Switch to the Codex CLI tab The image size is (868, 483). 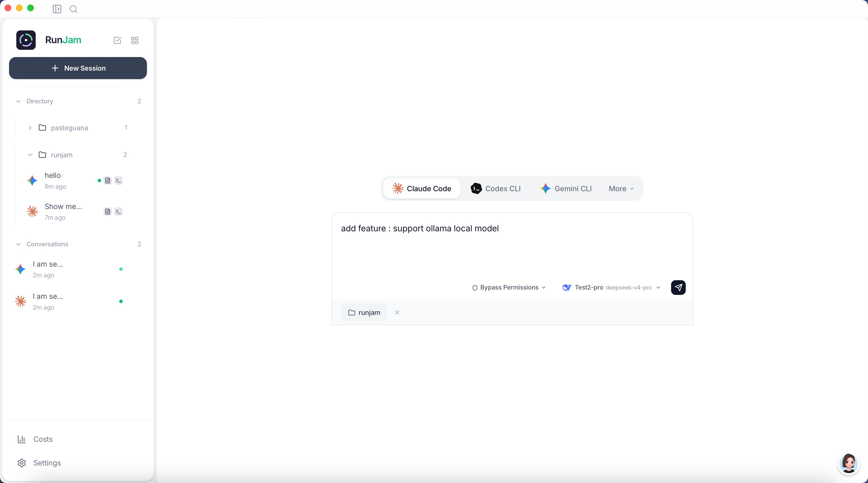coord(496,189)
